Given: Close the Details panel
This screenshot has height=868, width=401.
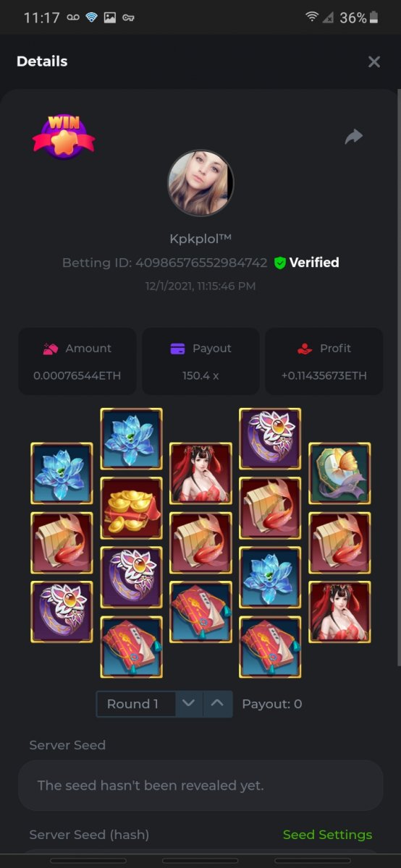Looking at the screenshot, I should coord(374,61).
